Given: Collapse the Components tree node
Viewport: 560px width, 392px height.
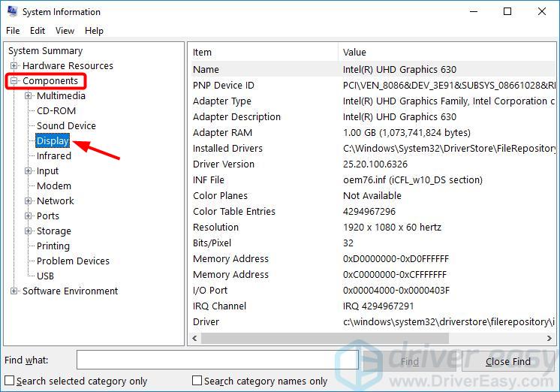Looking at the screenshot, I should (x=14, y=81).
